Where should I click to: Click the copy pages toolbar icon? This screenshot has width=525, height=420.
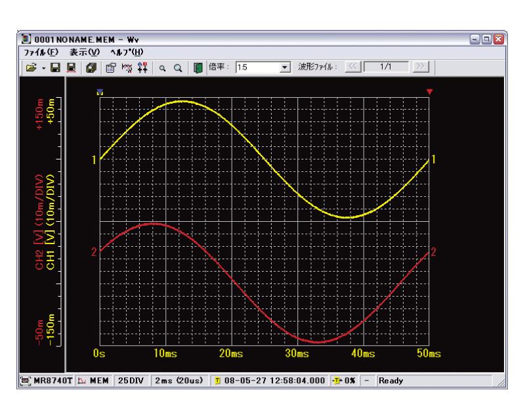(92, 67)
